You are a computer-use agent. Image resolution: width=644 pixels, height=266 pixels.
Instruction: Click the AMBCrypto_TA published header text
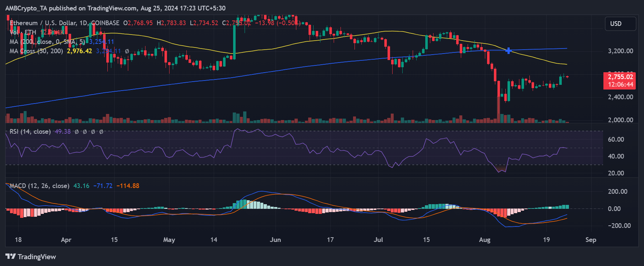[115, 8]
